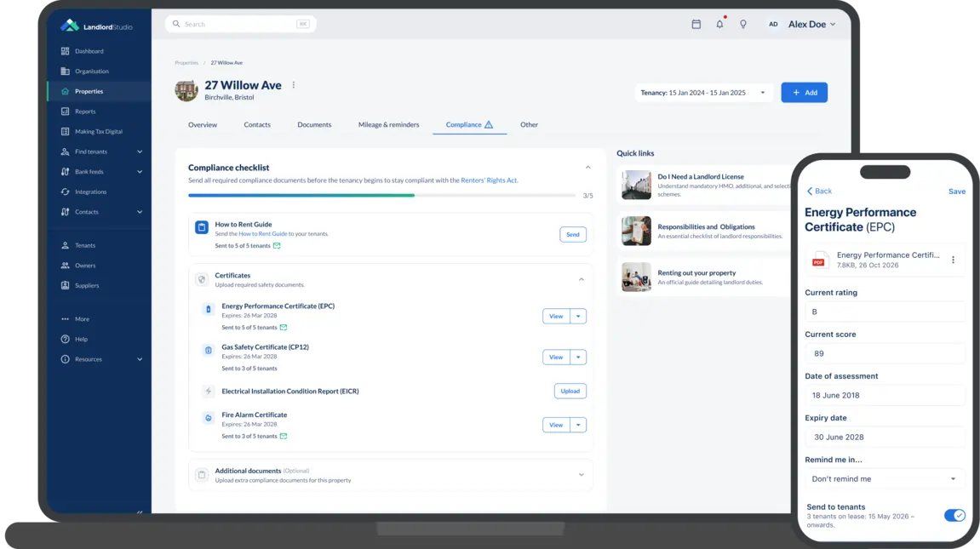Click Upload for the EICR report
This screenshot has width=980, height=549.
(570, 391)
